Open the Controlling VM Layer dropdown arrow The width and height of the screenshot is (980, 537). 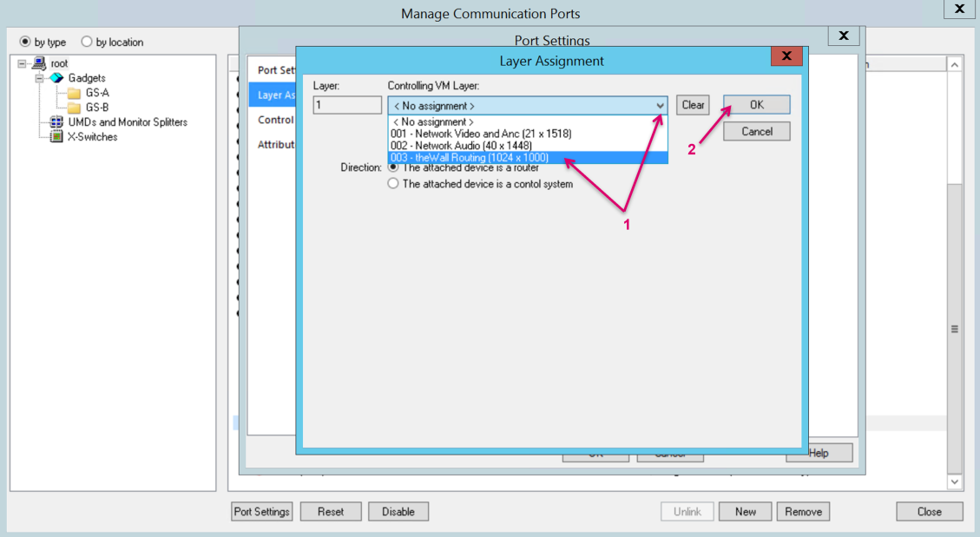(x=660, y=106)
